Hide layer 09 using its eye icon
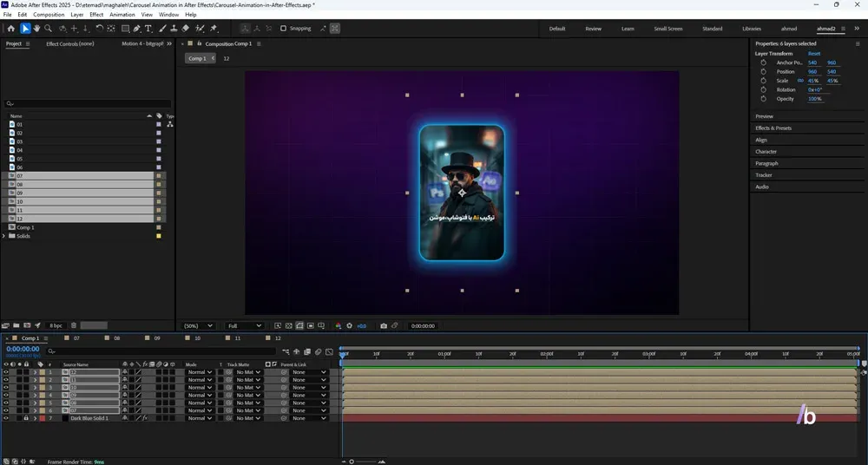868x465 pixels. (x=6, y=396)
